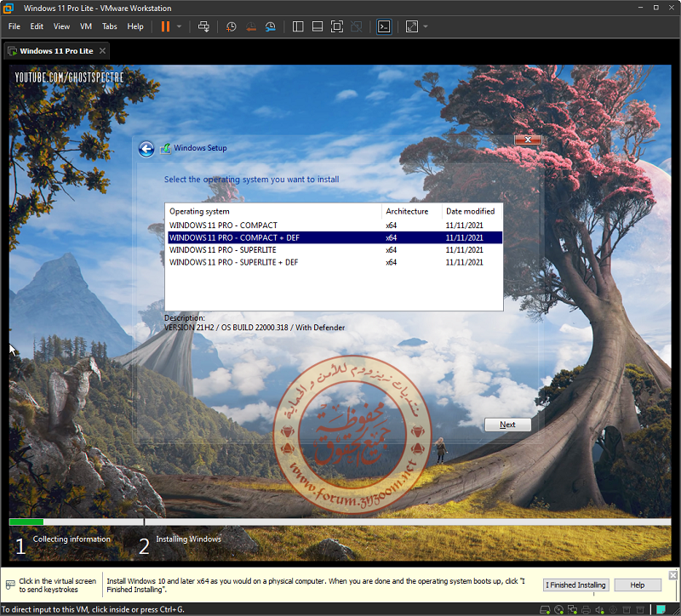Viewport: 681px width, 616px height.
Task: Click the Architecture column header
Action: (x=412, y=211)
